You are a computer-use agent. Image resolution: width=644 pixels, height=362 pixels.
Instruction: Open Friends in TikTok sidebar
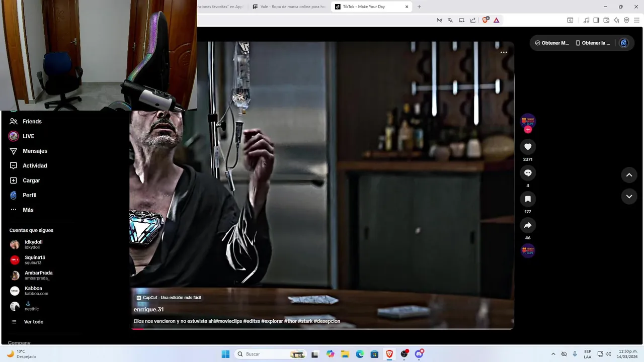tap(26, 121)
